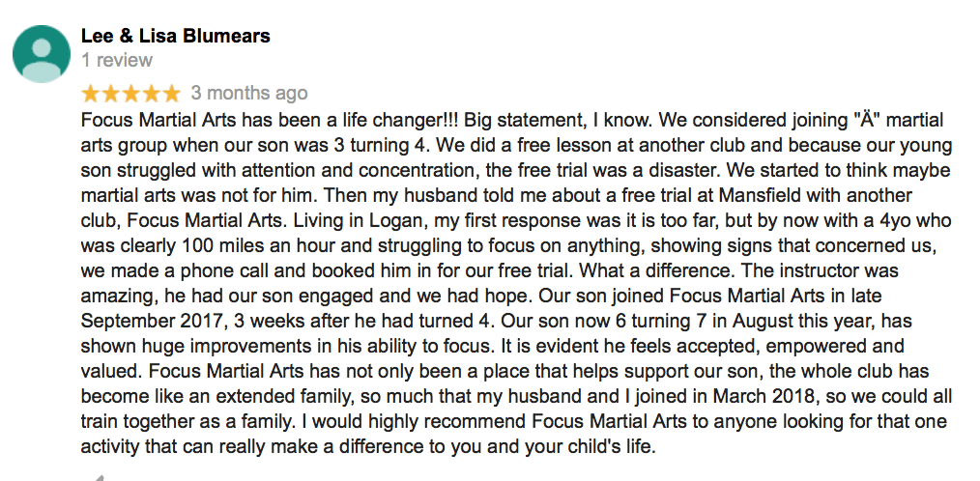The height and width of the screenshot is (481, 980).
Task: Click the reviewer's teal profile avatar
Action: (x=41, y=52)
